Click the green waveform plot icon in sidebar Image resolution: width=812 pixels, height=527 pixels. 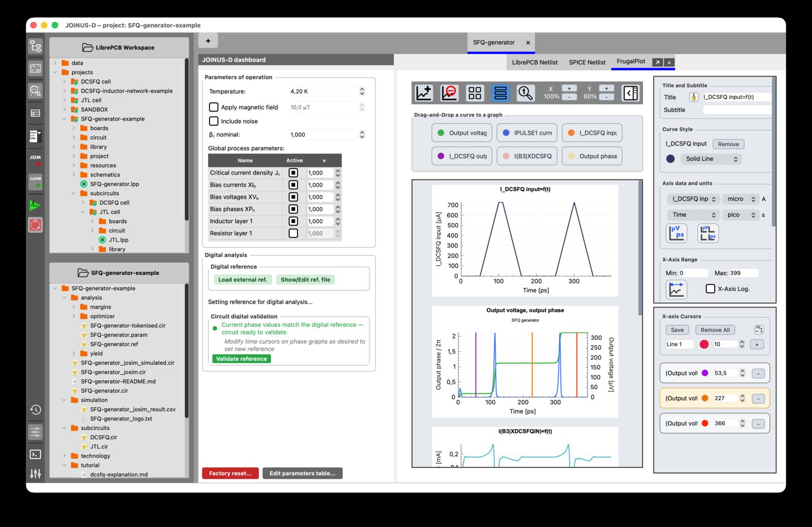click(35, 205)
